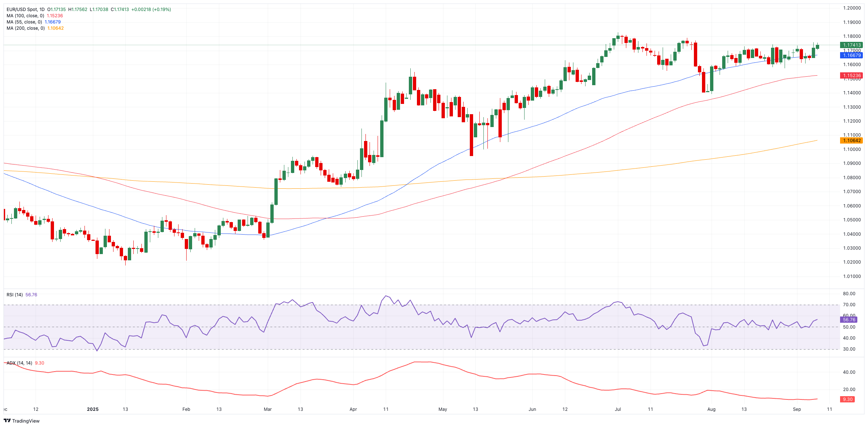
Task: Click the orange 1.10642 MA price tag
Action: click(851, 141)
